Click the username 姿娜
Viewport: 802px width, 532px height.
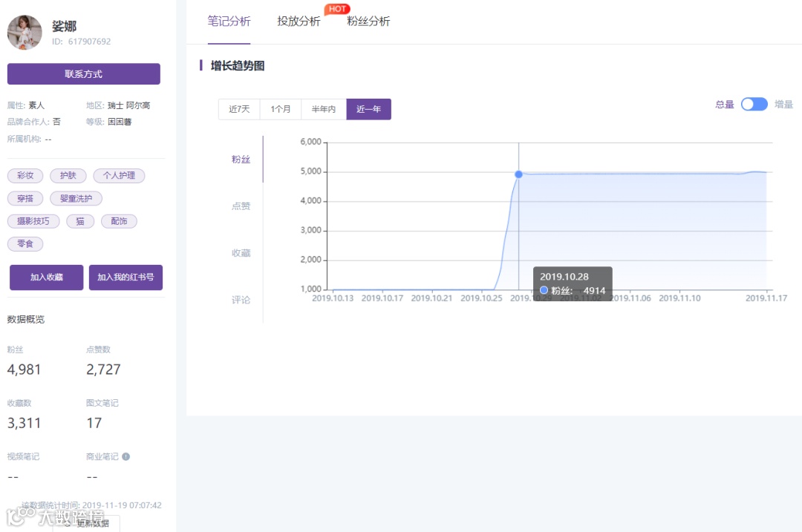pyautogui.click(x=65, y=26)
